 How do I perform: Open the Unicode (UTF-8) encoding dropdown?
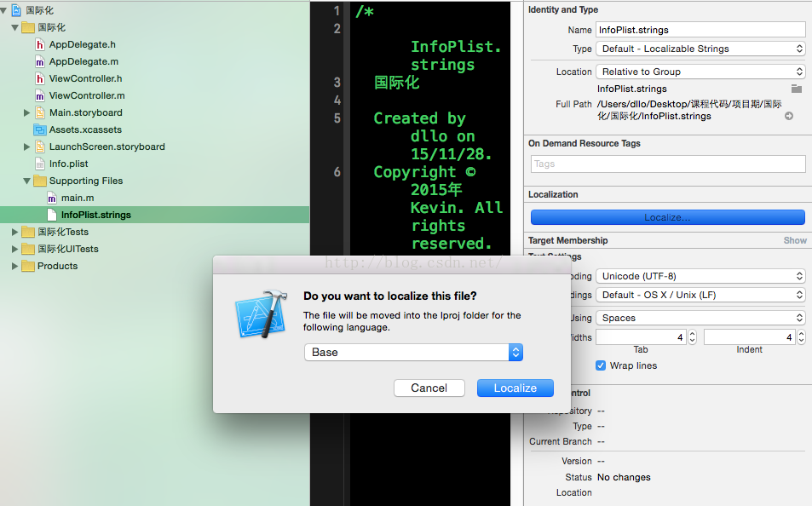[x=700, y=276]
